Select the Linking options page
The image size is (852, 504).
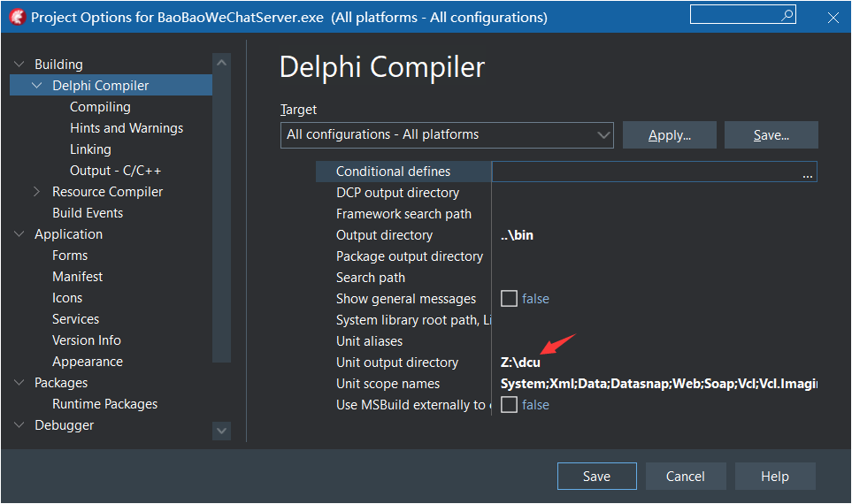pyautogui.click(x=90, y=149)
